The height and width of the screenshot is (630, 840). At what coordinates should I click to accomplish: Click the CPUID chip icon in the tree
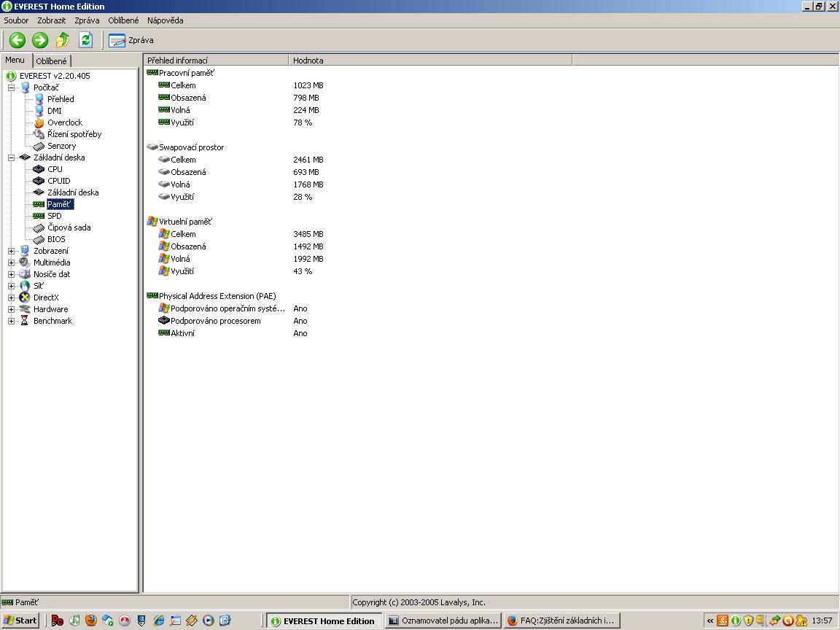(x=39, y=181)
